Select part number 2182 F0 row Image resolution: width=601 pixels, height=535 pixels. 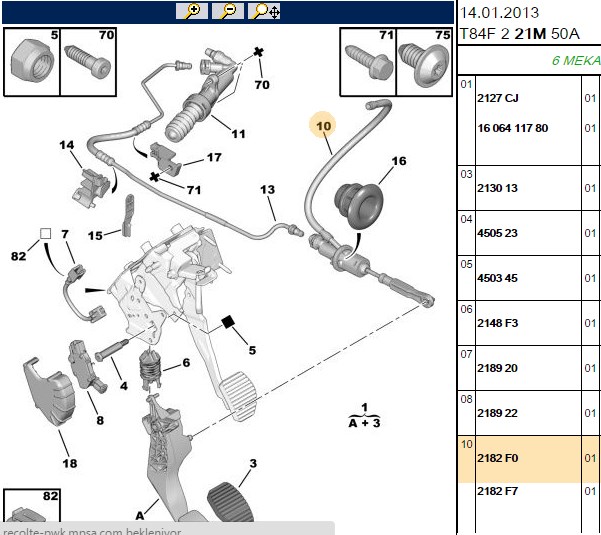(529, 458)
